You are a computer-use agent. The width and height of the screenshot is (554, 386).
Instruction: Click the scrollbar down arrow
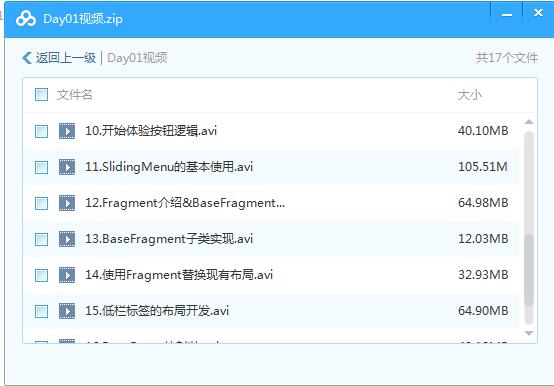(x=529, y=333)
